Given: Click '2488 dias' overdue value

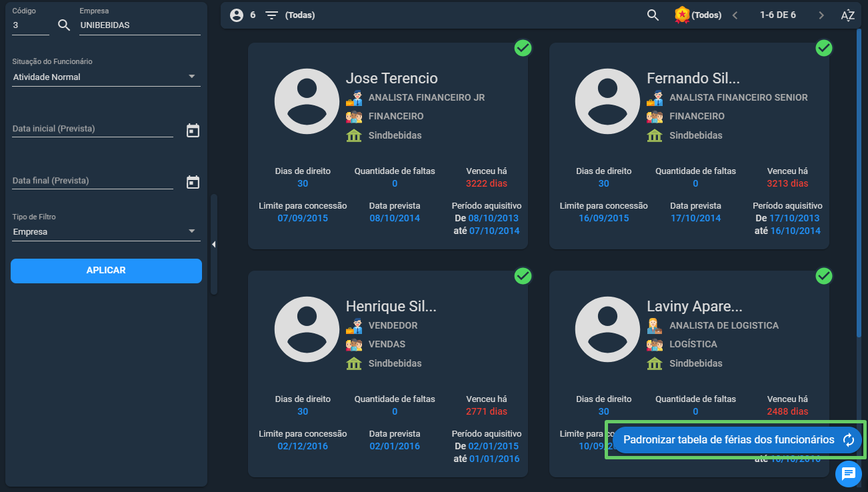Looking at the screenshot, I should (787, 411).
